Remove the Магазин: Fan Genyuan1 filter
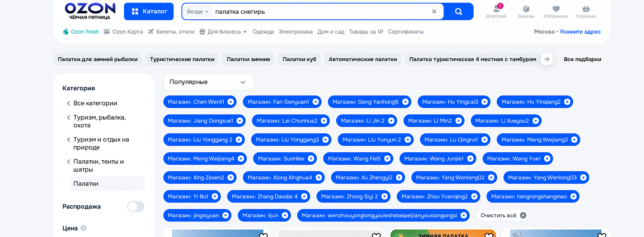The width and height of the screenshot is (644, 237). pyautogui.click(x=316, y=102)
